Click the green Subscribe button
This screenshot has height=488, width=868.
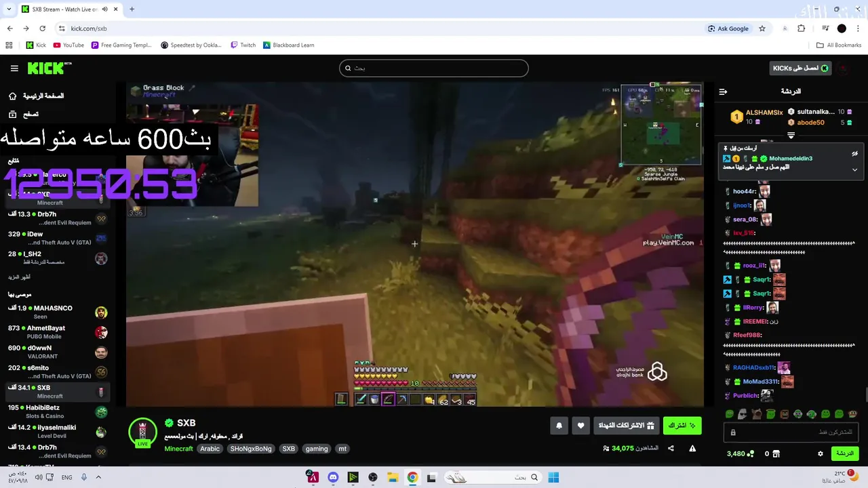click(682, 426)
